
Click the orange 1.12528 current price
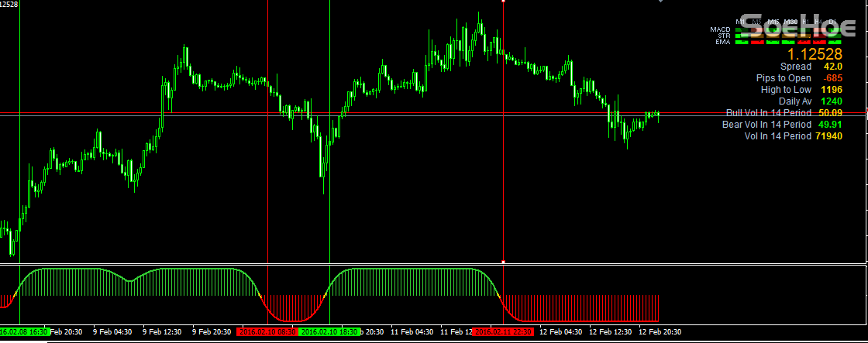coord(815,54)
